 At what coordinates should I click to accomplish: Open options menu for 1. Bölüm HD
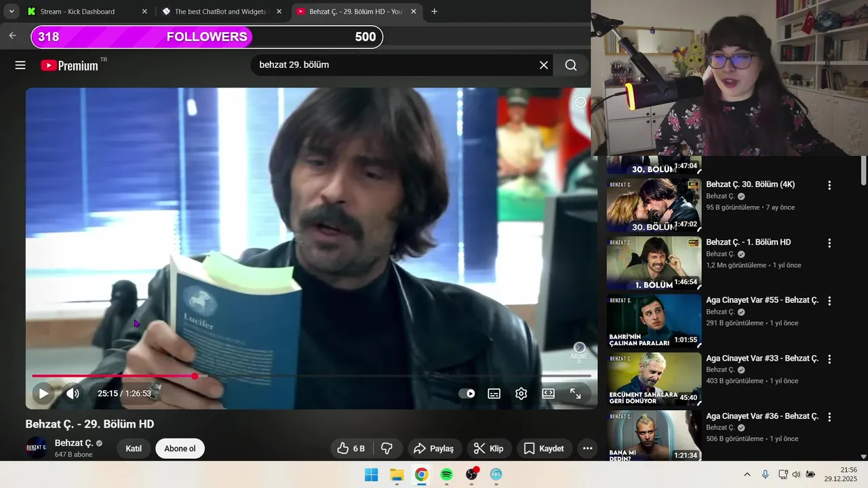click(829, 243)
